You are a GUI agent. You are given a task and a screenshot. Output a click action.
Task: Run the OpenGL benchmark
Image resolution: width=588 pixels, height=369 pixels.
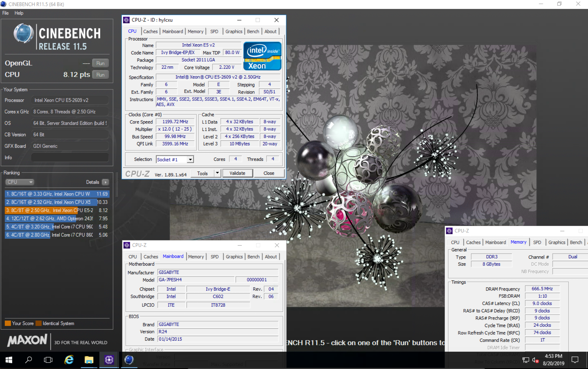[x=100, y=63]
